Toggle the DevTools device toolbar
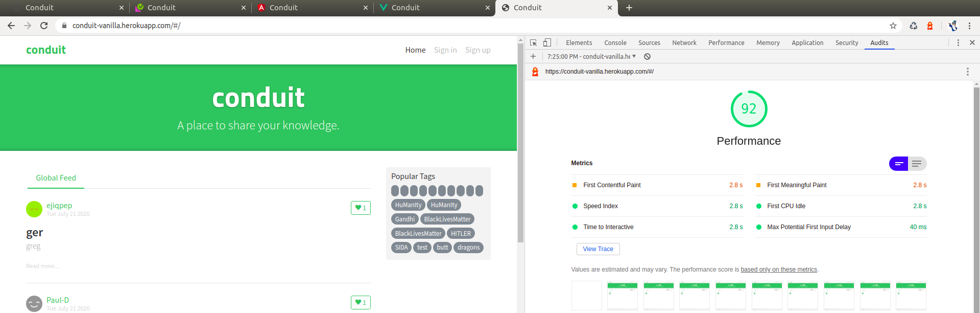Image resolution: width=980 pixels, height=313 pixels. (x=547, y=43)
